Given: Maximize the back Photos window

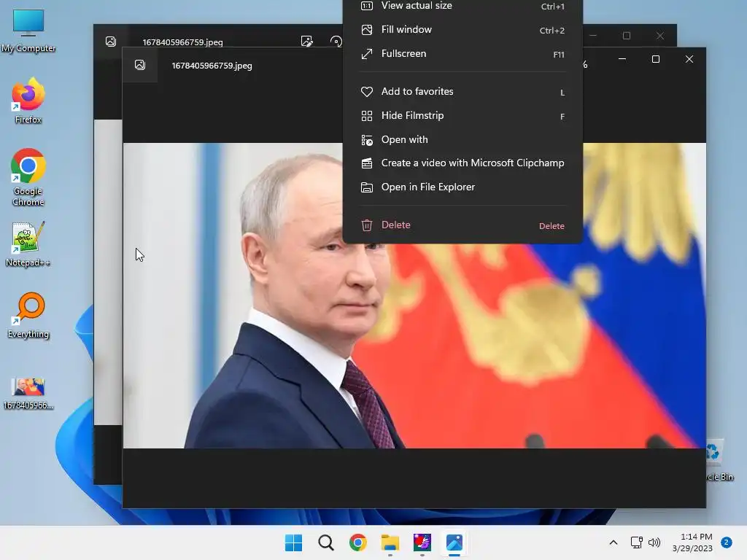Looking at the screenshot, I should [x=627, y=36].
